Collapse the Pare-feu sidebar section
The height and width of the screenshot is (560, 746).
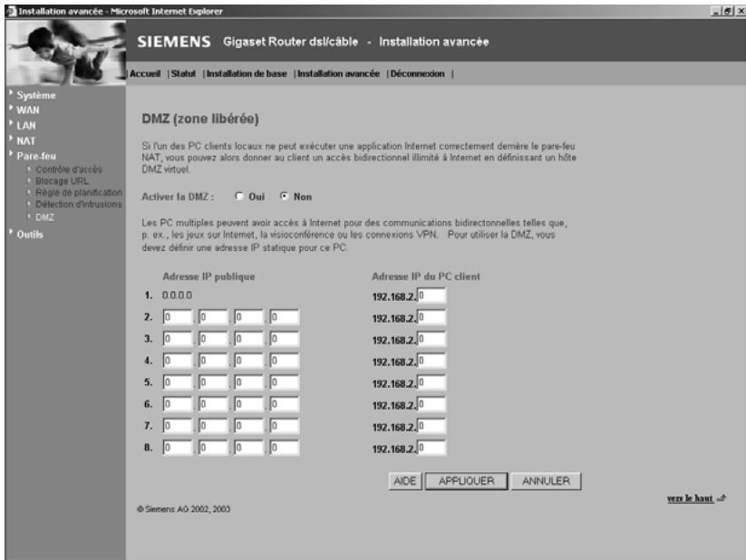click(x=36, y=156)
